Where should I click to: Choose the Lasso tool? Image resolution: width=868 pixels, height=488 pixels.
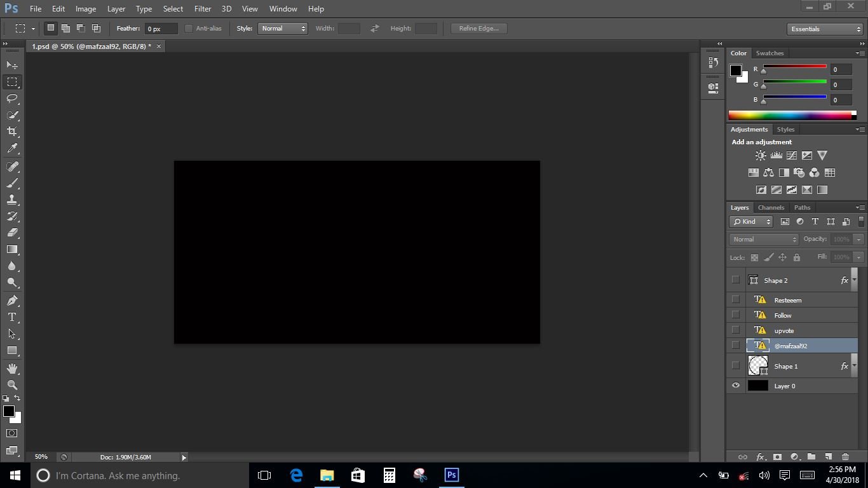12,98
